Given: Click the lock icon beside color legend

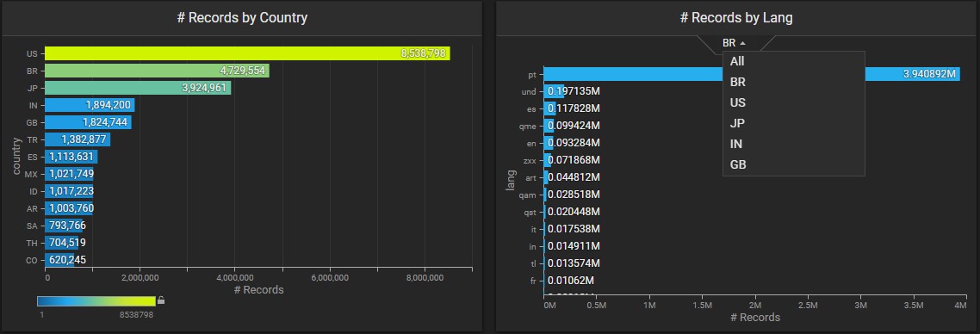Looking at the screenshot, I should [161, 300].
